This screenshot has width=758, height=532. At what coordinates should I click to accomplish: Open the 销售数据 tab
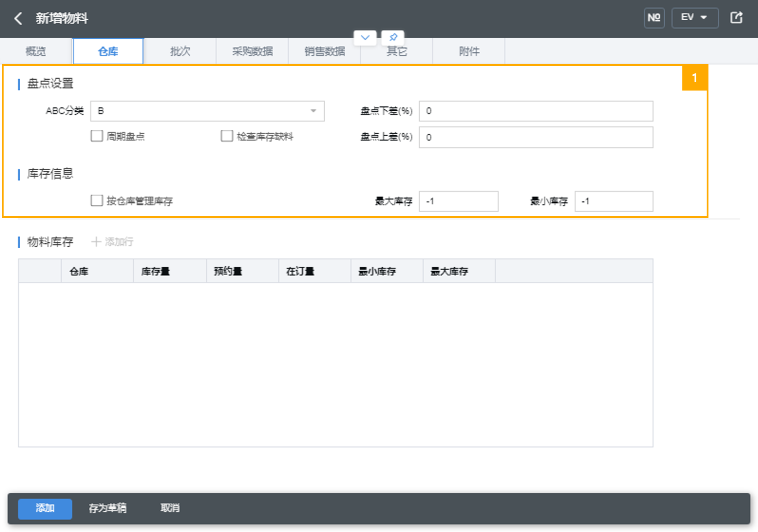[x=325, y=51]
